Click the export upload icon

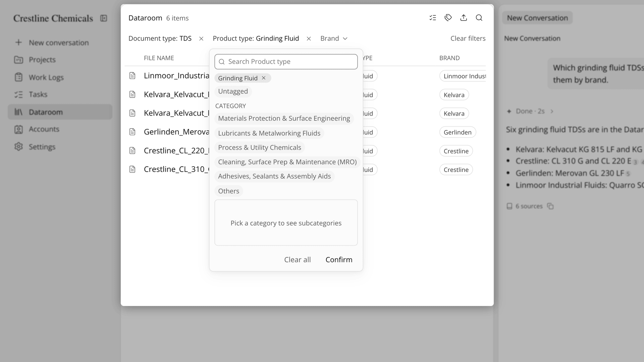click(464, 18)
